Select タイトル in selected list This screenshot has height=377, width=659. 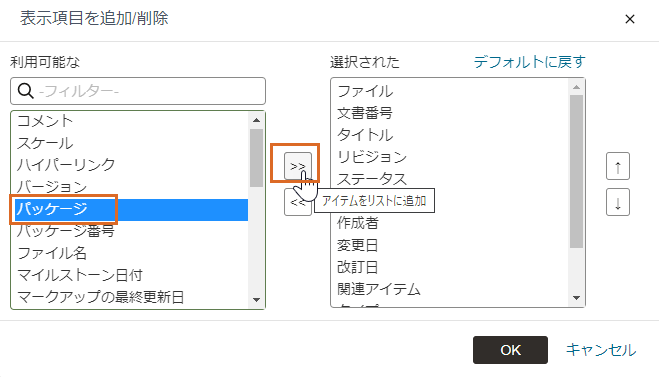click(451, 135)
